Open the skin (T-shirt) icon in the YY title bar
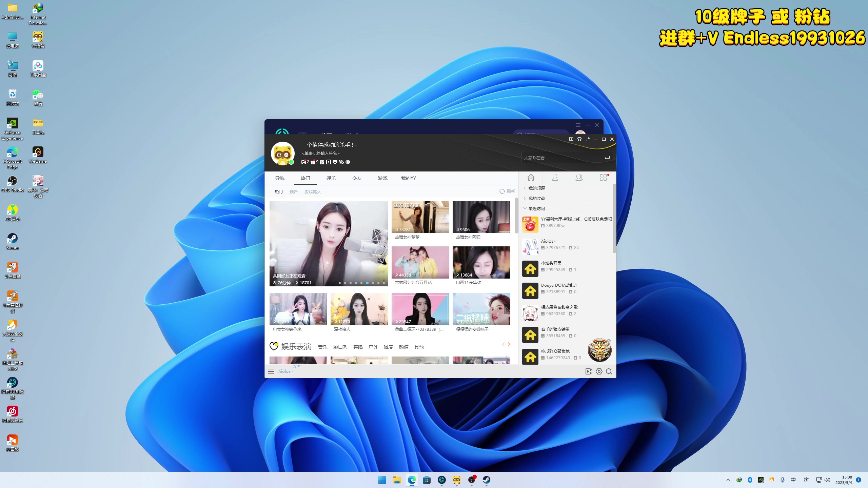Image resolution: width=868 pixels, height=488 pixels. click(579, 139)
